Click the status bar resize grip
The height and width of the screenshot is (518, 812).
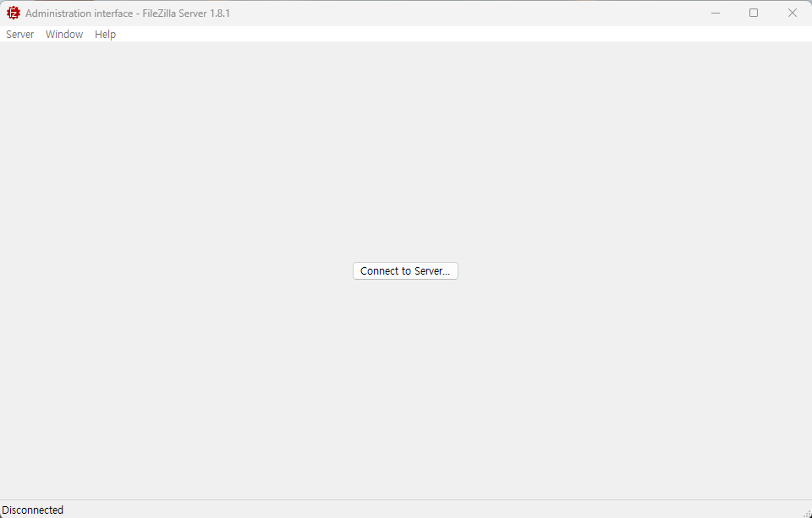[x=807, y=513]
